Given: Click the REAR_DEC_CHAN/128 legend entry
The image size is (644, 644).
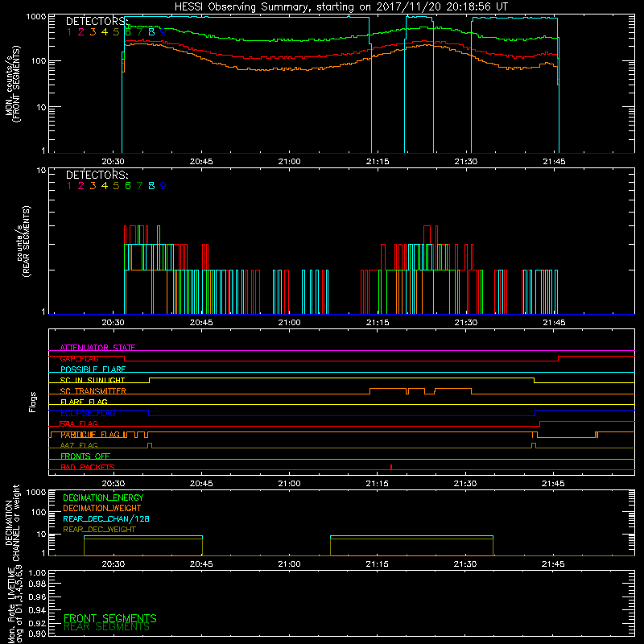Looking at the screenshot, I should click(x=106, y=518).
